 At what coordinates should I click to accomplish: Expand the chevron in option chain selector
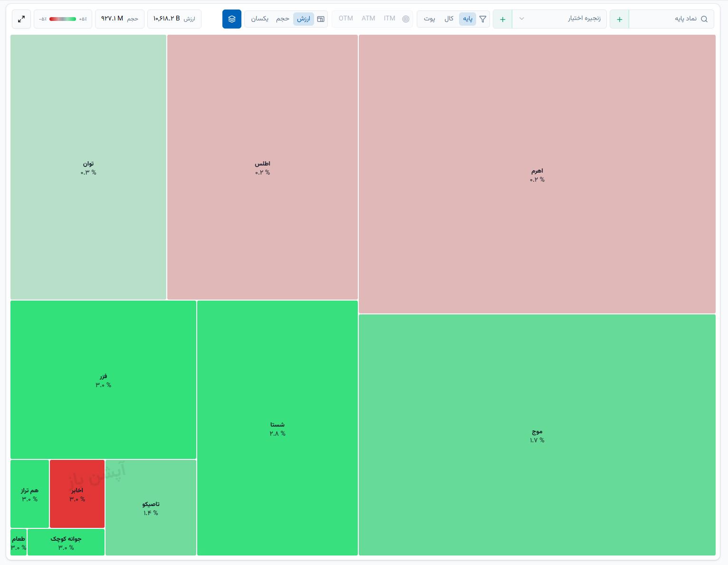coord(522,19)
